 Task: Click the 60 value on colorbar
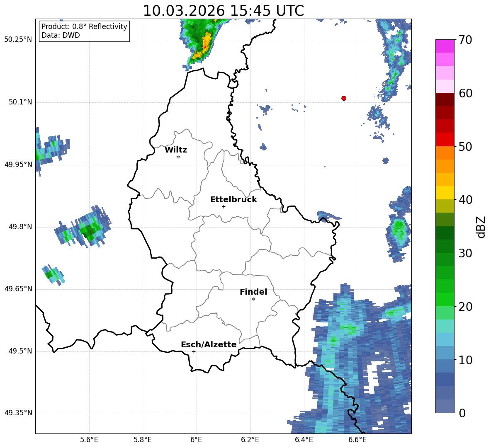[465, 93]
